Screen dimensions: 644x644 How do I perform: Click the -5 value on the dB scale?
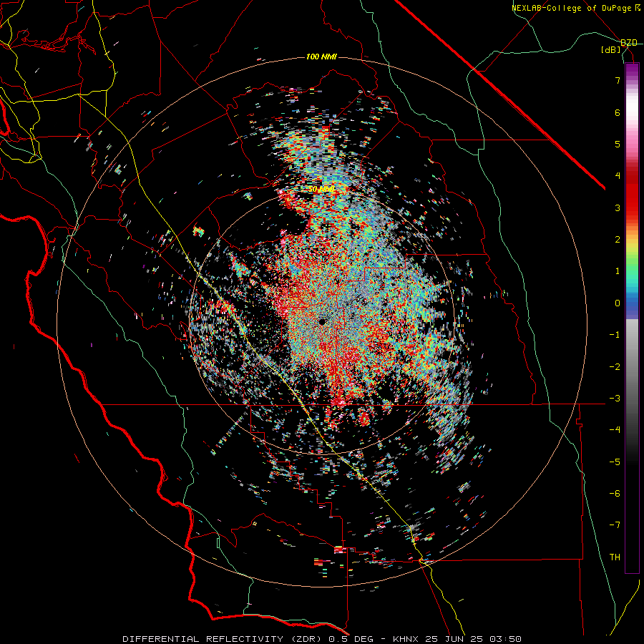[615, 462]
